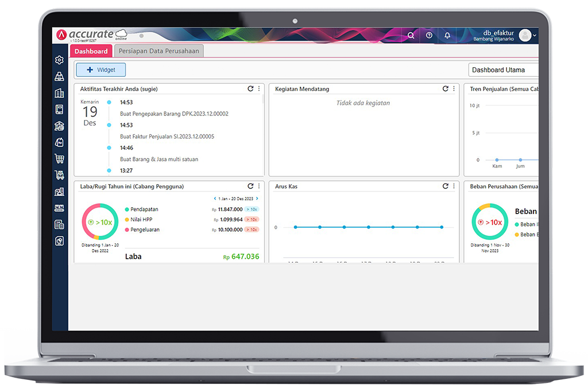588x392 pixels.
Task: Click the search magnifier in the top bar
Action: 411,35
